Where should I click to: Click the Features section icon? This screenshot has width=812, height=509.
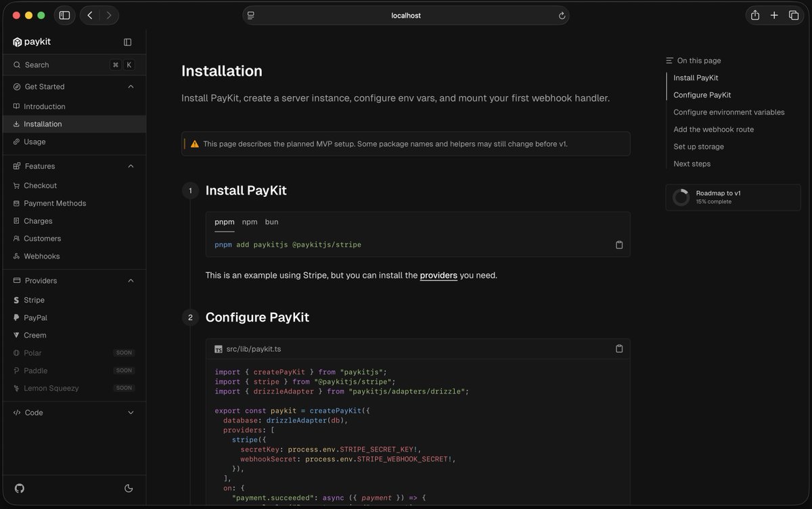point(17,166)
